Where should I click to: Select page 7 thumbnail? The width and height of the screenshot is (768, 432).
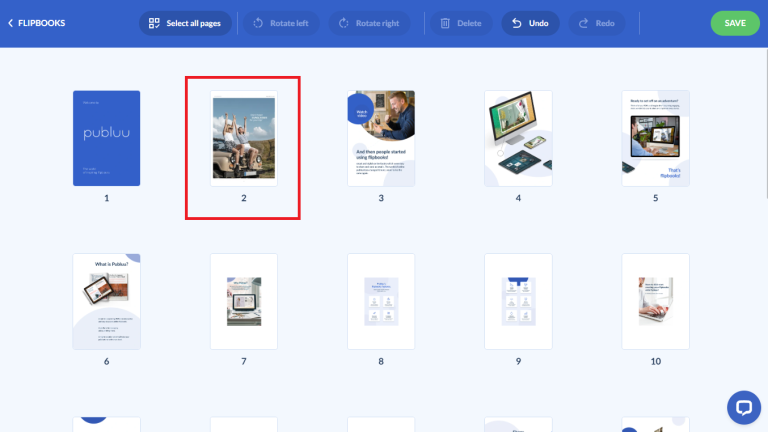click(x=244, y=301)
